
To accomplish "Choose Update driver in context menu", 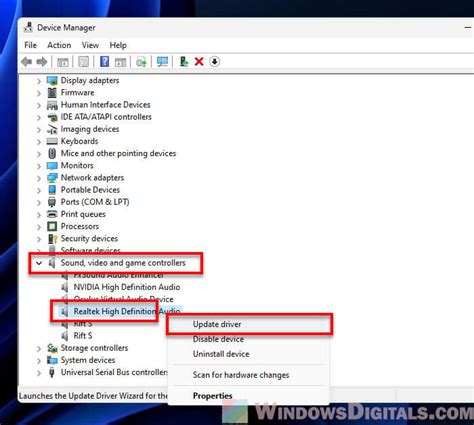I will 249,324.
